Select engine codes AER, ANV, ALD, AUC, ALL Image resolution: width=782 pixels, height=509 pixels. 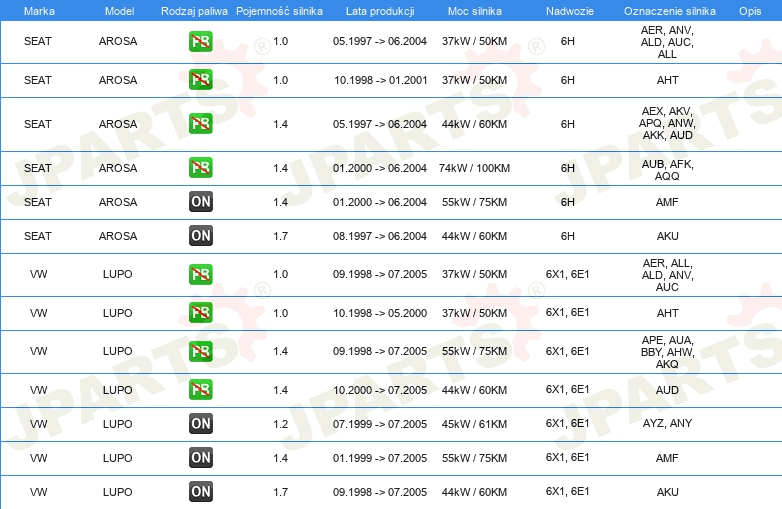click(x=667, y=42)
